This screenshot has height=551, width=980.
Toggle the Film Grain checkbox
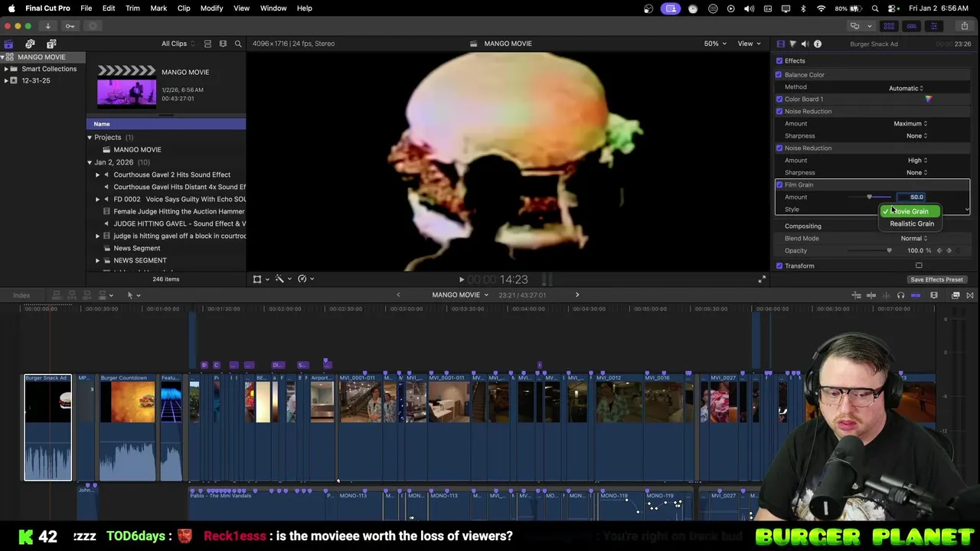click(x=779, y=185)
